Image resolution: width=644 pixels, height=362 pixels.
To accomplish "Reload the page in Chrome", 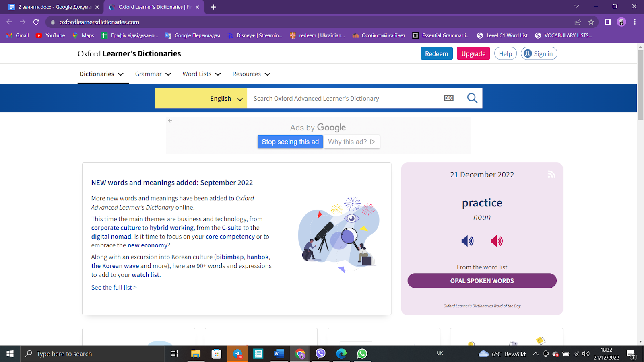I will 36,22.
